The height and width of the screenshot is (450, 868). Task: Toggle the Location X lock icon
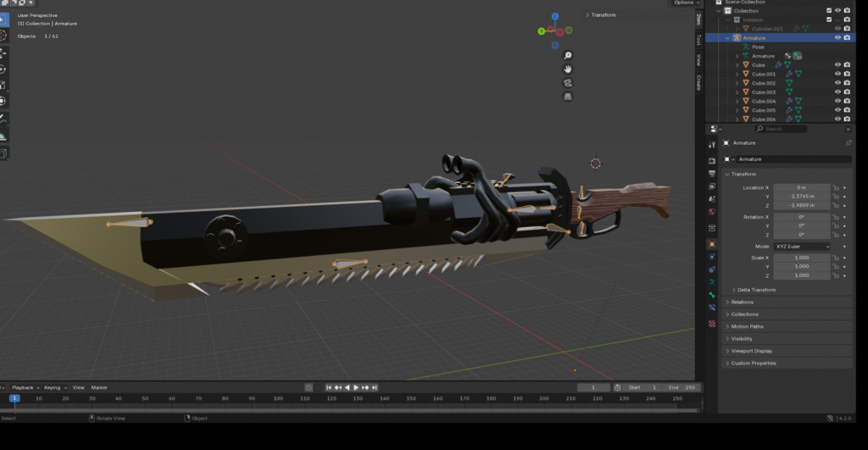[x=836, y=187]
